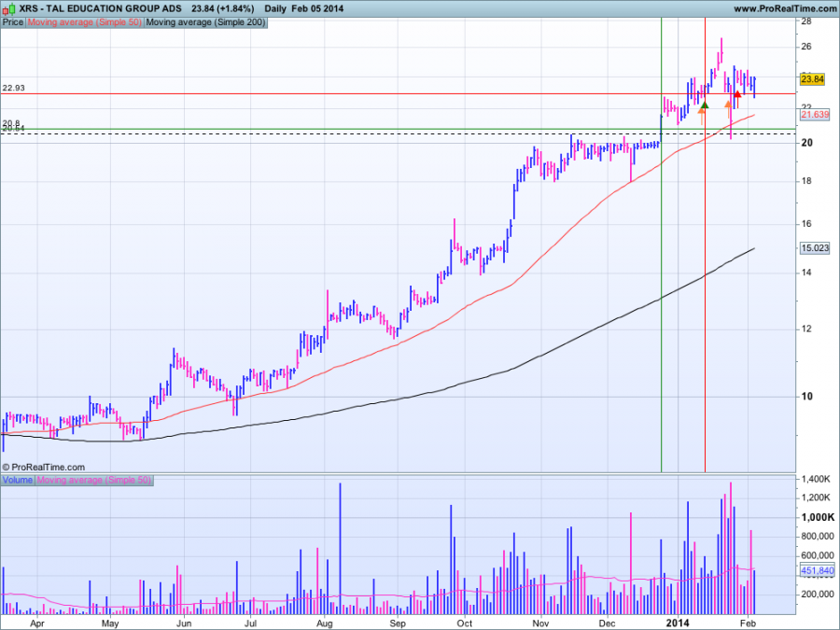Click the 1,000K volume axis label
This screenshot has height=630, width=840.
click(818, 517)
